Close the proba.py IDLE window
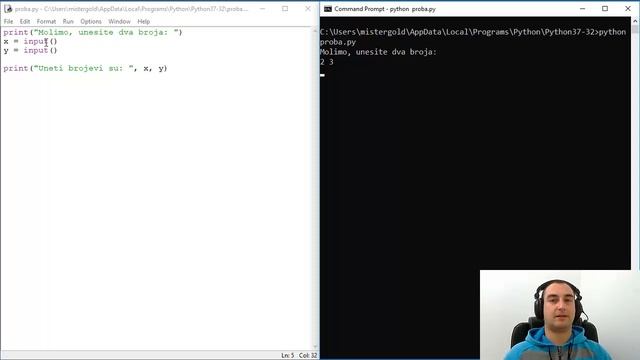Viewport: 640px width, 360px height. (308, 9)
